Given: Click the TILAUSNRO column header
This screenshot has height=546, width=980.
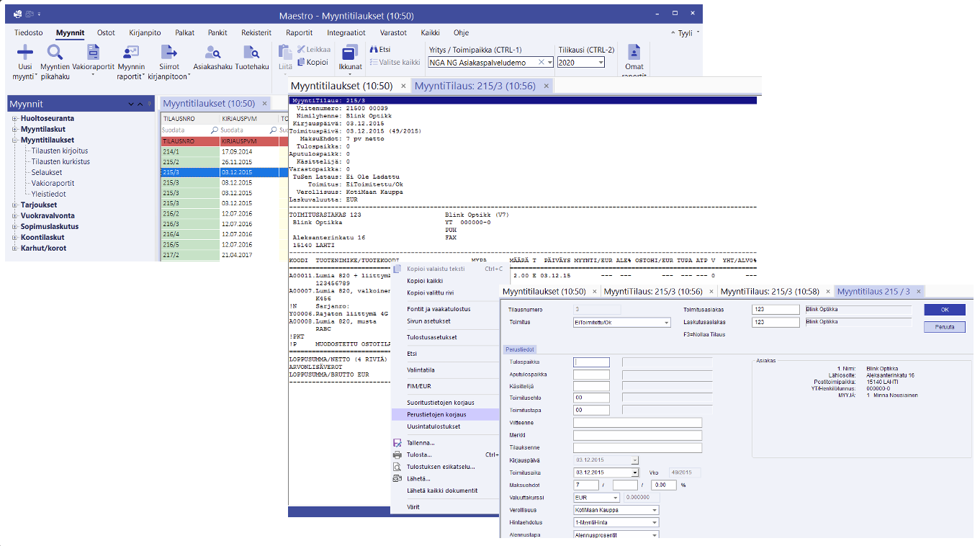Looking at the screenshot, I should tap(189, 118).
